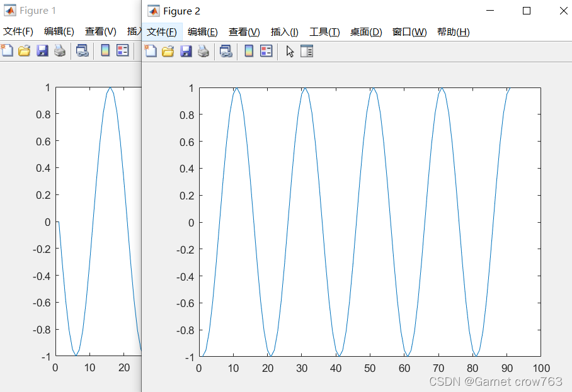This screenshot has width=572, height=392.
Task: Click x-axis label 50 in Figure 2
Action: point(370,368)
